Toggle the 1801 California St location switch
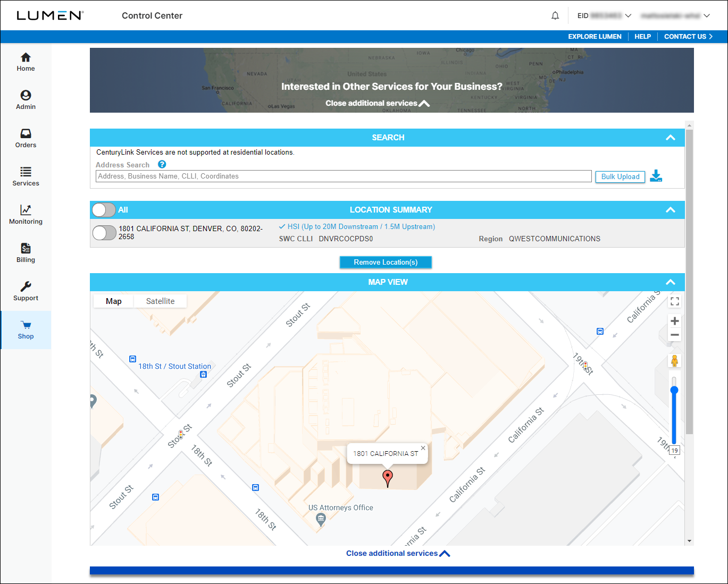The width and height of the screenshot is (728, 584). point(104,233)
